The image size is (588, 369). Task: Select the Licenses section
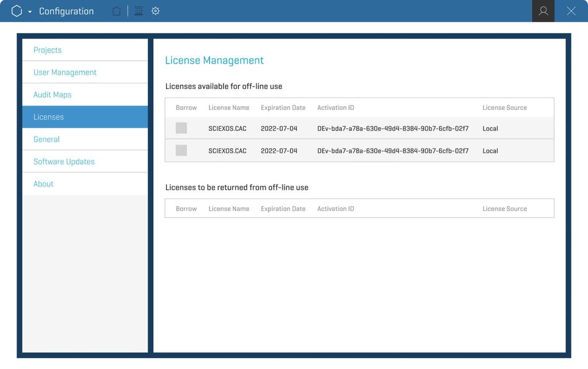[x=48, y=116]
